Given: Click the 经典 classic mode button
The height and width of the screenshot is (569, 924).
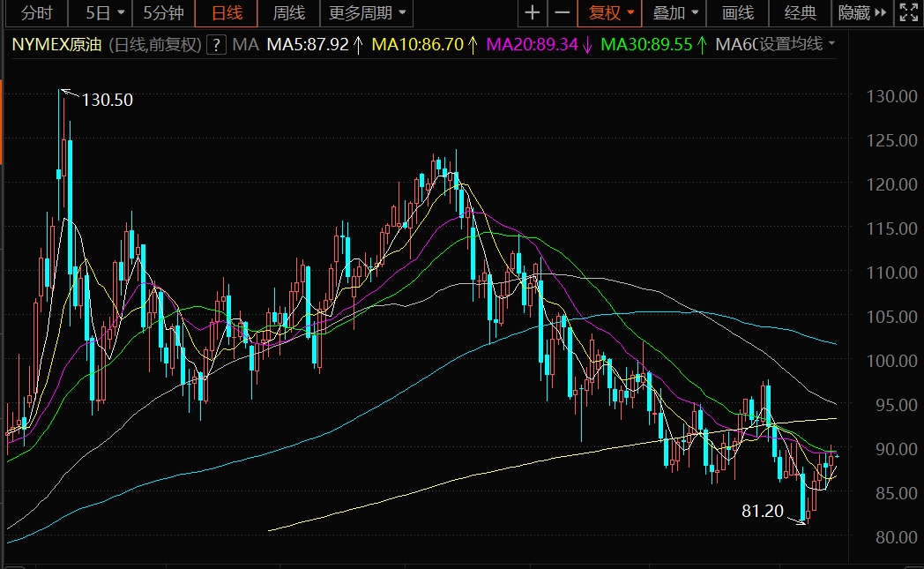Looking at the screenshot, I should (x=800, y=13).
